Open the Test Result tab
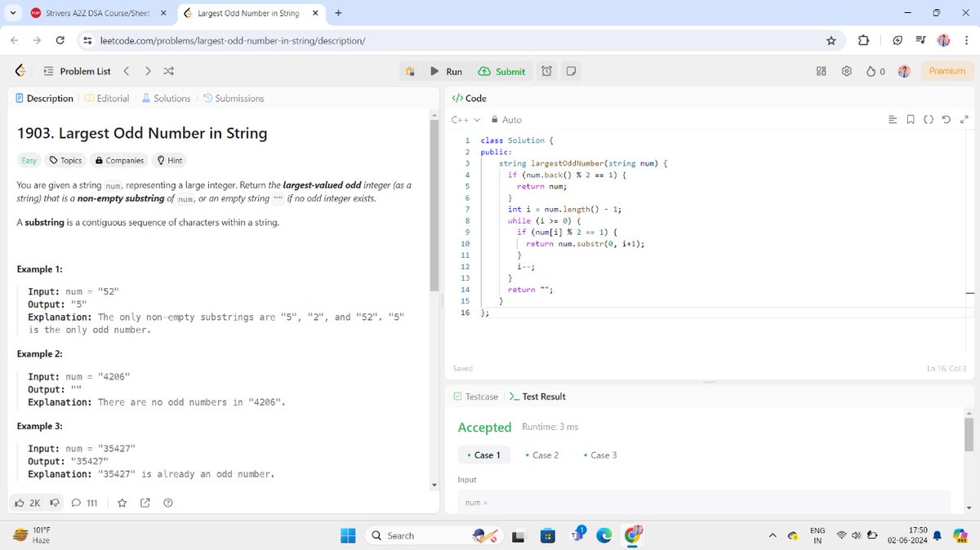 point(537,397)
